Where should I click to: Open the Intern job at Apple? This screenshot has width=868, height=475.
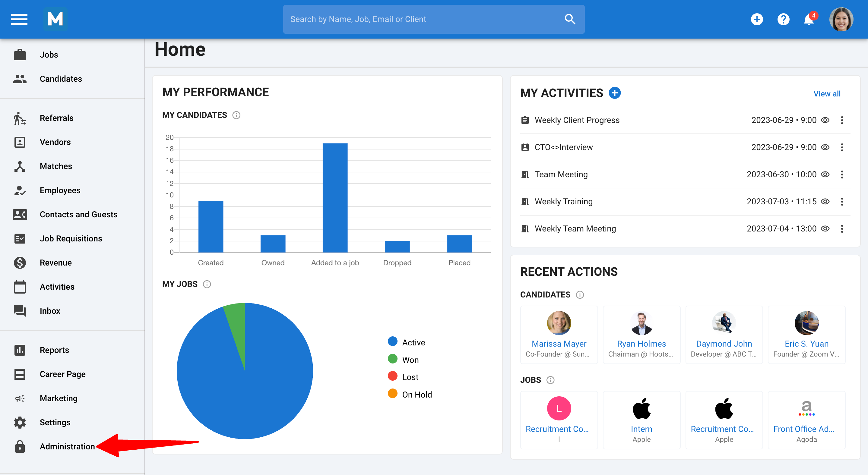[x=641, y=420]
